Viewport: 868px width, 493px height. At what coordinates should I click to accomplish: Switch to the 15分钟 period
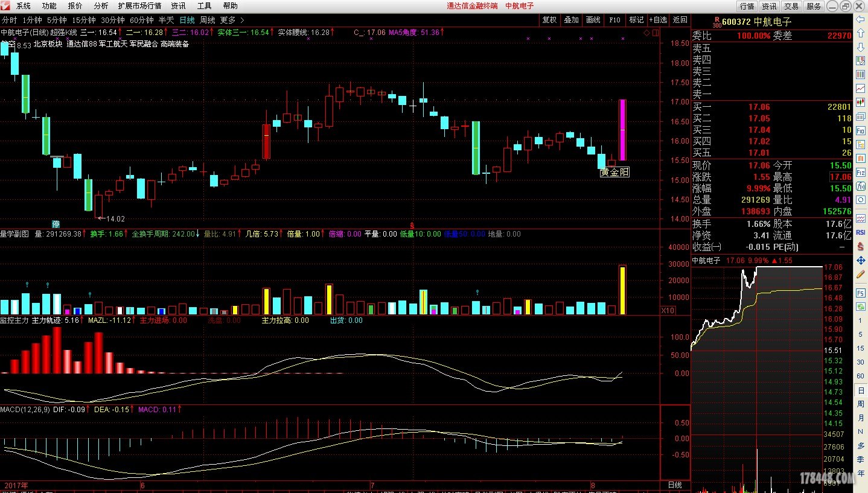tap(84, 20)
